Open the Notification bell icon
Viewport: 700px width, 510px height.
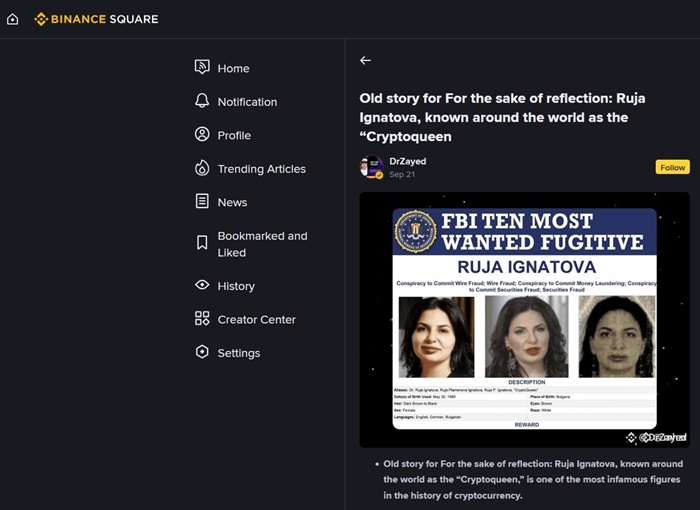[202, 101]
